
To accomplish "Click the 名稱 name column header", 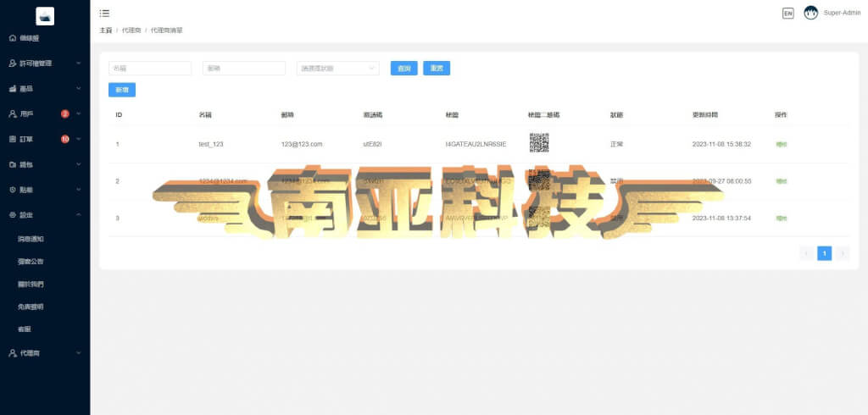I will pos(205,115).
